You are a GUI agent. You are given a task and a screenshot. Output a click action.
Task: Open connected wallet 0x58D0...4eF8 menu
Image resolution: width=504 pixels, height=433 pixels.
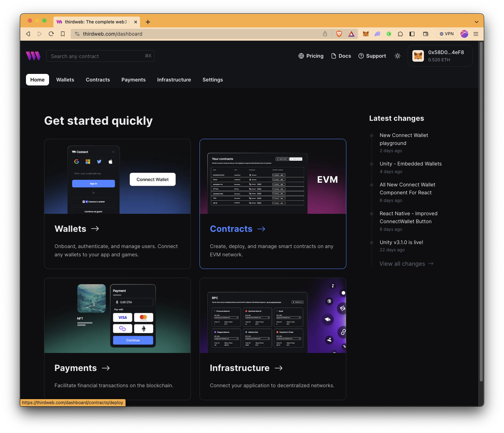tap(440, 56)
